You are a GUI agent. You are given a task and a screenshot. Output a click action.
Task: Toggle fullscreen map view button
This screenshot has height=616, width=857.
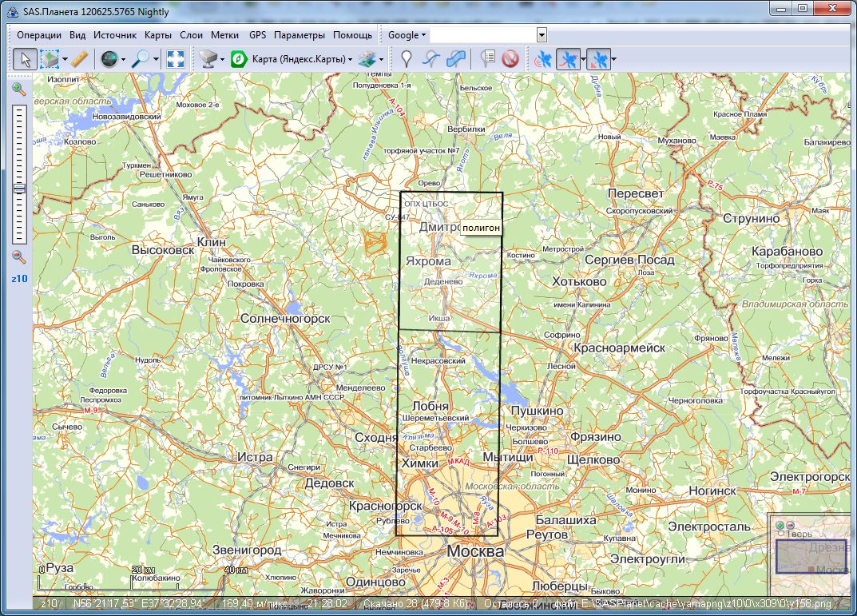[x=176, y=59]
